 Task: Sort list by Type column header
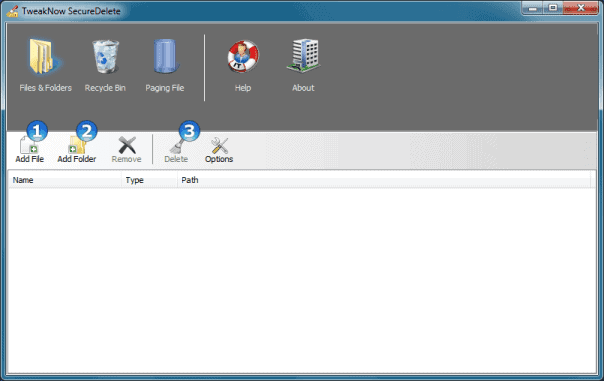[x=149, y=180]
